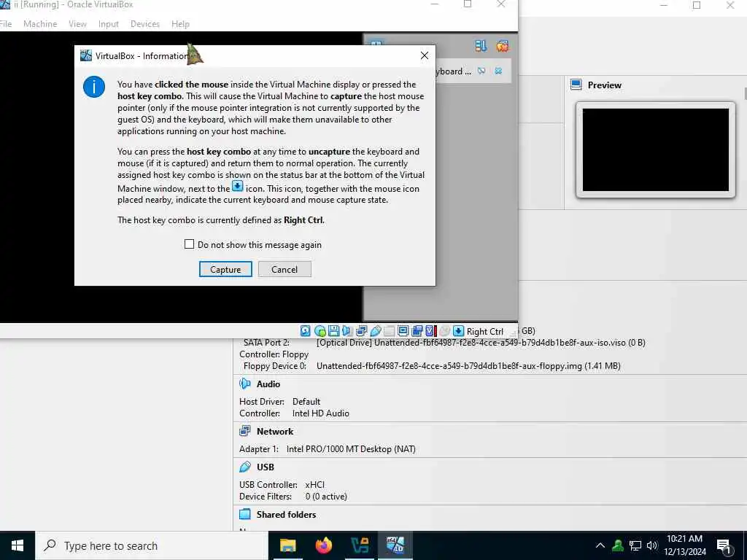Click the optical drive status icon
This screenshot has width=747, height=560.
pyautogui.click(x=320, y=331)
